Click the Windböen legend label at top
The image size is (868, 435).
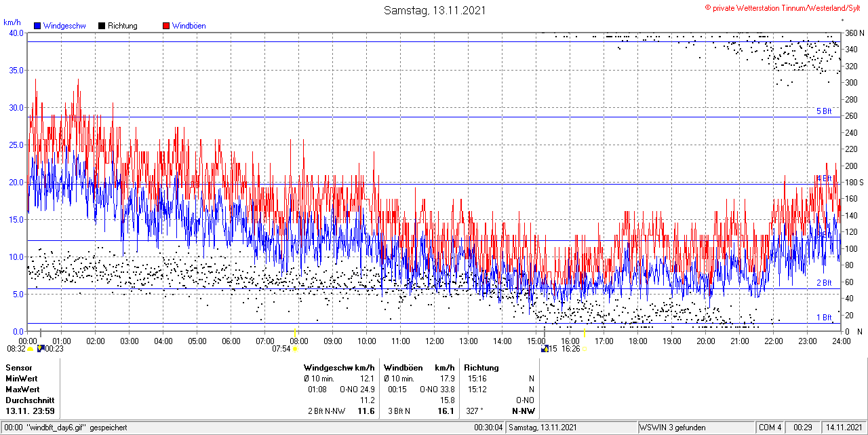[189, 26]
